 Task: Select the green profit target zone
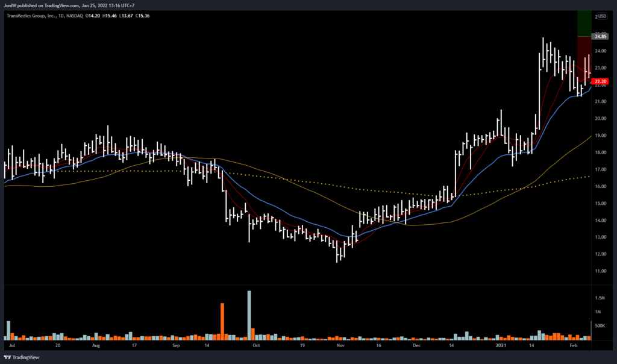click(584, 23)
